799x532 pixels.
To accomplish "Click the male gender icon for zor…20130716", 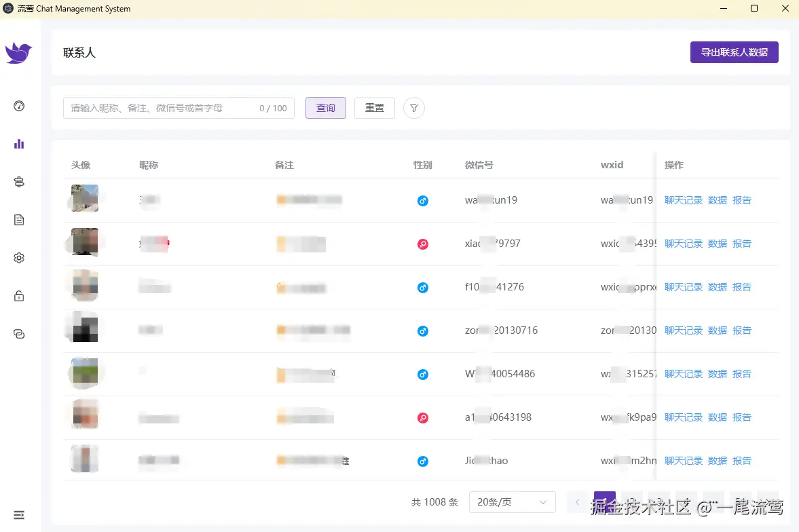I will 422,331.
